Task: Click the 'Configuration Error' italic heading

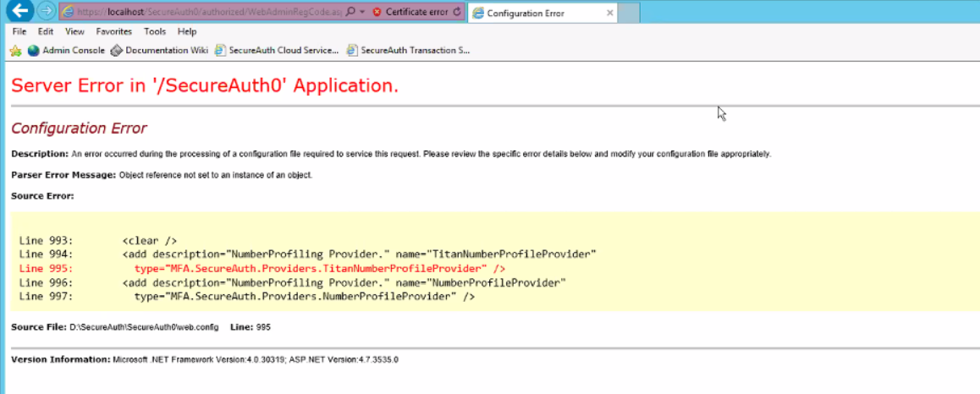Action: tap(79, 129)
